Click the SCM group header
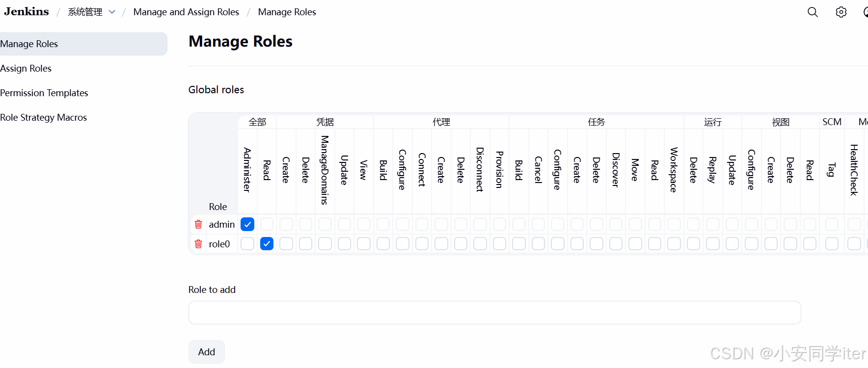This screenshot has width=868, height=368. tap(832, 122)
